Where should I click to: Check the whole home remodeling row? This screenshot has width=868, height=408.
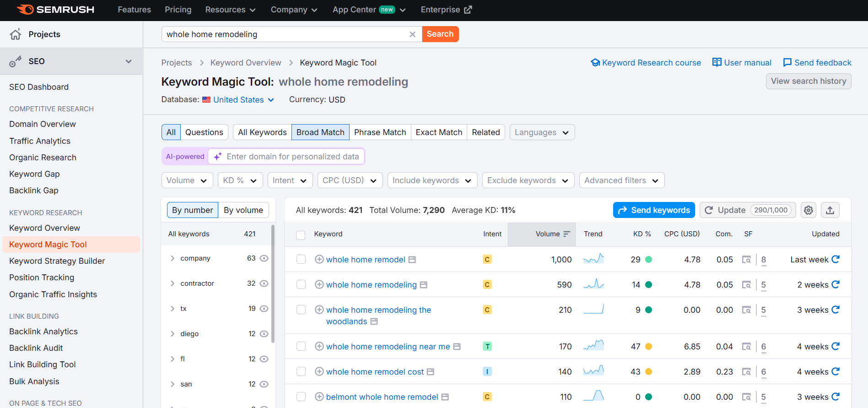[301, 284]
